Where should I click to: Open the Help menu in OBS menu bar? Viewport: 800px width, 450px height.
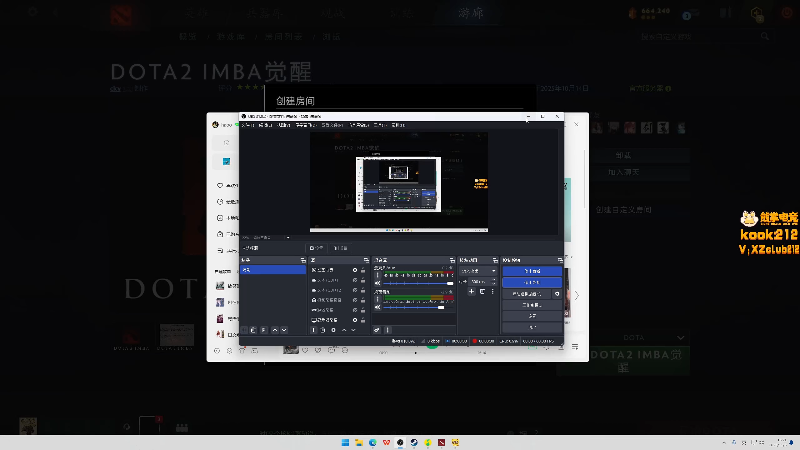398,125
